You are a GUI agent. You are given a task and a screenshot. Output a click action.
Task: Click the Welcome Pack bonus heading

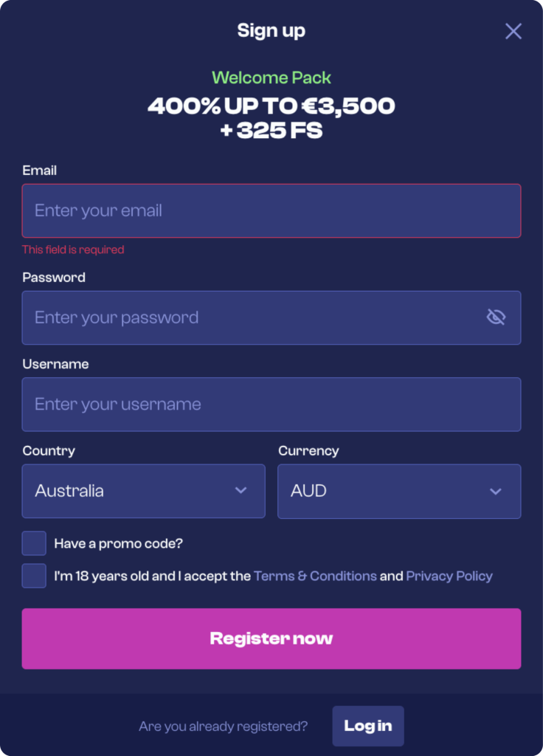point(271,78)
